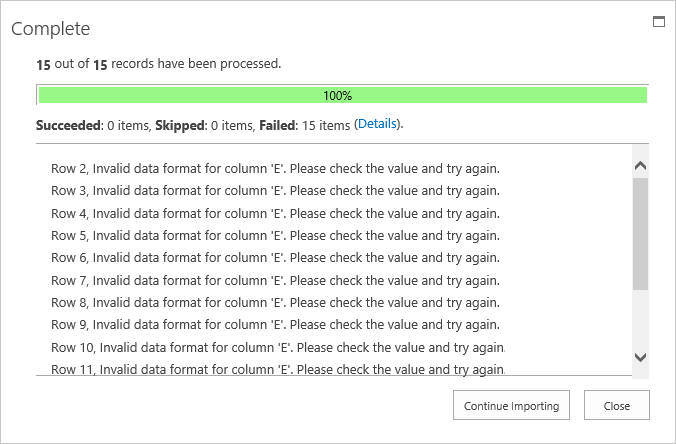Click the Row 5 invalid format message

[x=275, y=235]
